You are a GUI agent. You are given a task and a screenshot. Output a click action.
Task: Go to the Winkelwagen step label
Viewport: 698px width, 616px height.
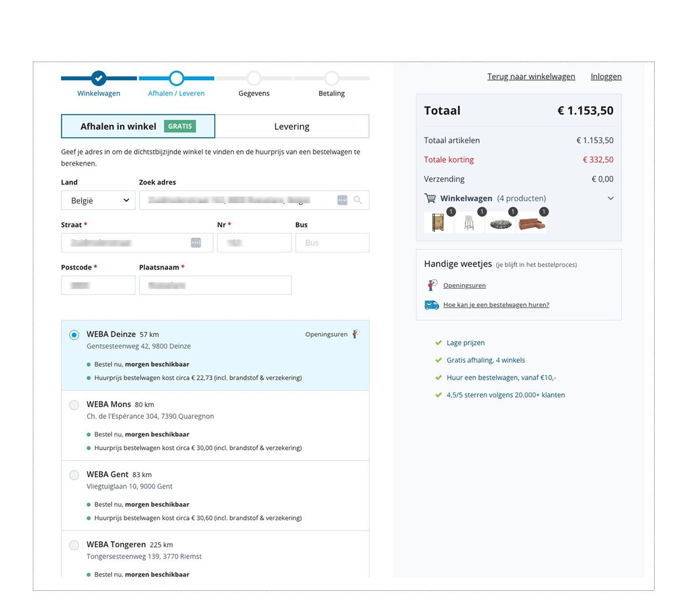[99, 93]
